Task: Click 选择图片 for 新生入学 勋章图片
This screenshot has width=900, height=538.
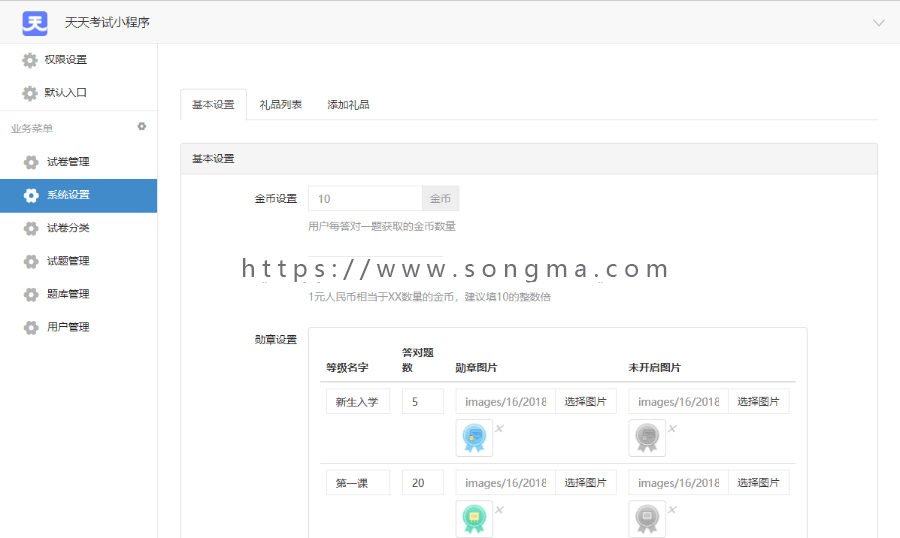Action: tap(585, 401)
